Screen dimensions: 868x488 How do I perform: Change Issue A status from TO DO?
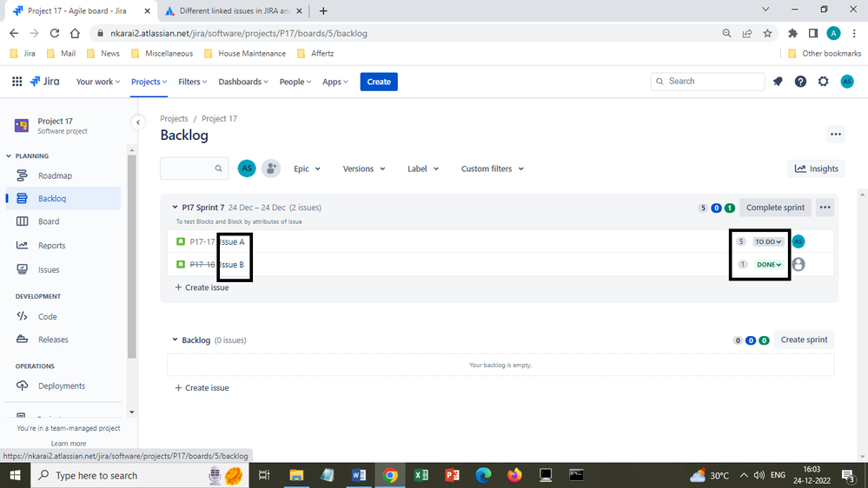[768, 241]
